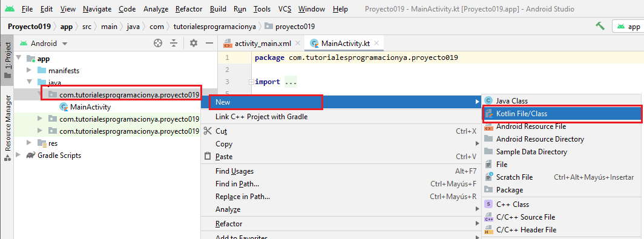
Task: Open the File menu
Action: (27, 8)
